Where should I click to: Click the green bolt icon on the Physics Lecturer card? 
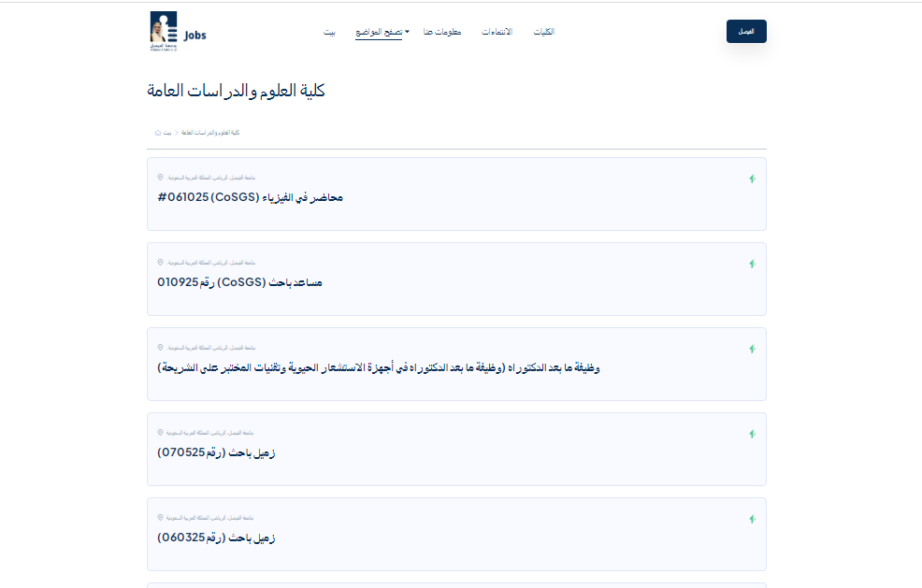[752, 179]
